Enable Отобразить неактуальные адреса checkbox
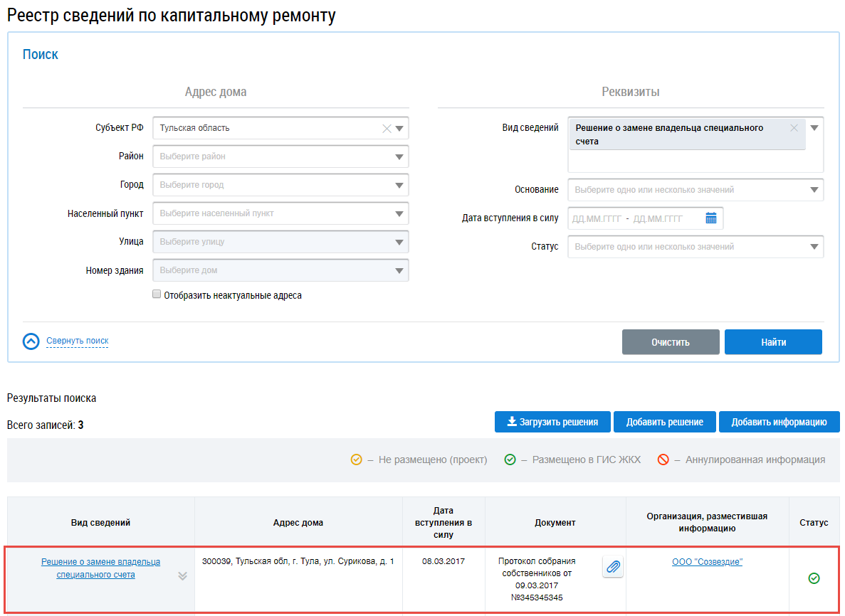 (157, 294)
